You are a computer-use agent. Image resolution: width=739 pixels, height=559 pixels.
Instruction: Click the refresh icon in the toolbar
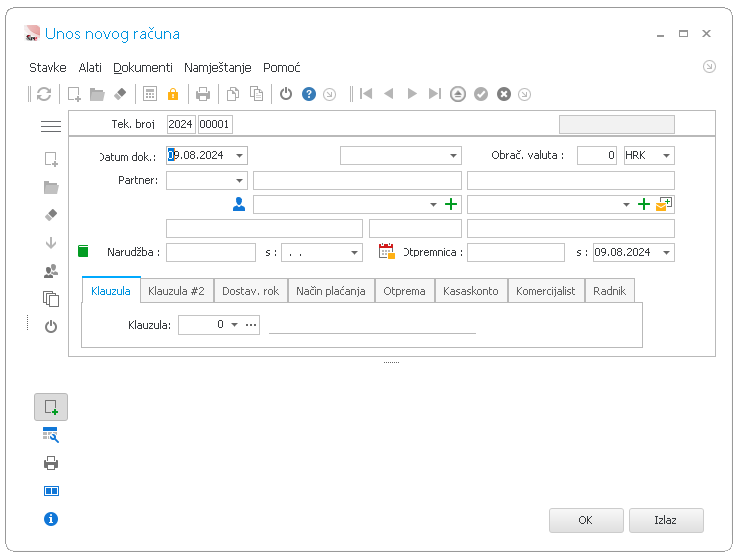click(44, 94)
